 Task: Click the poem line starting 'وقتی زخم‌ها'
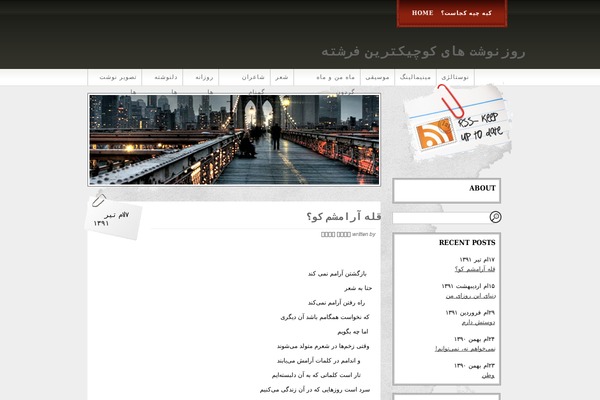pos(323,346)
